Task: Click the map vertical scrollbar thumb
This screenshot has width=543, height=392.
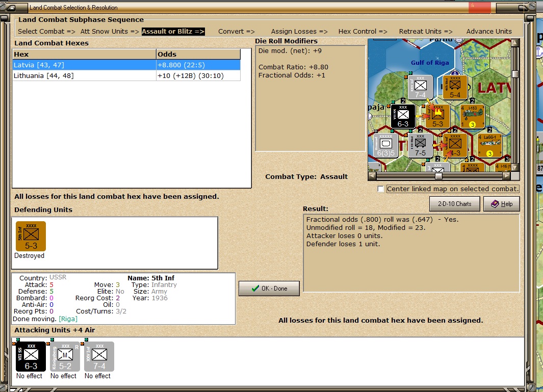Action: pos(515,74)
